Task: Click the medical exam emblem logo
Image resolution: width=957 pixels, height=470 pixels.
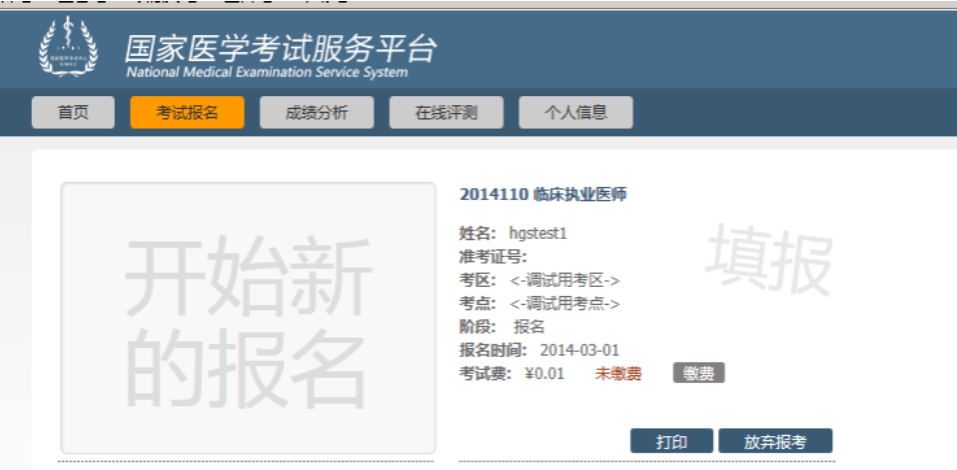Action: 69,46
